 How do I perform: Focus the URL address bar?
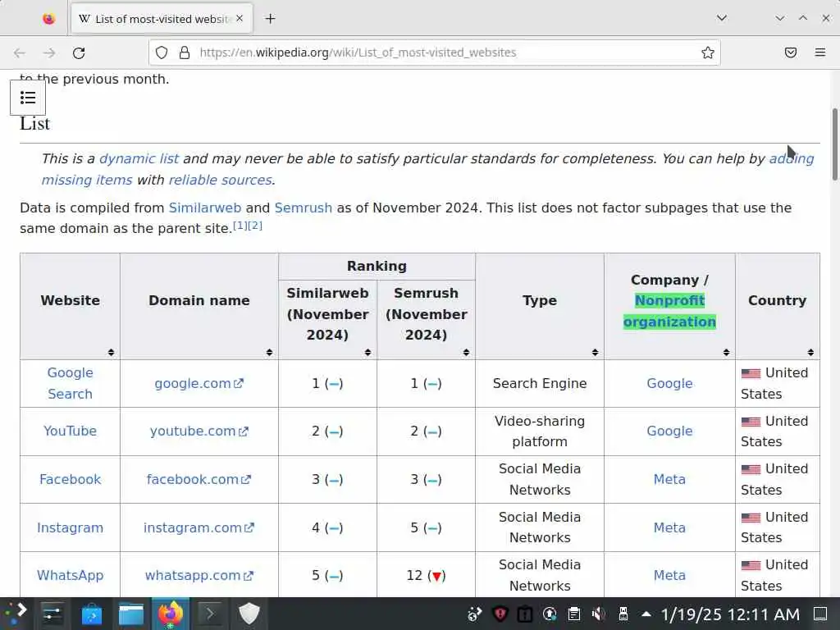tap(434, 52)
